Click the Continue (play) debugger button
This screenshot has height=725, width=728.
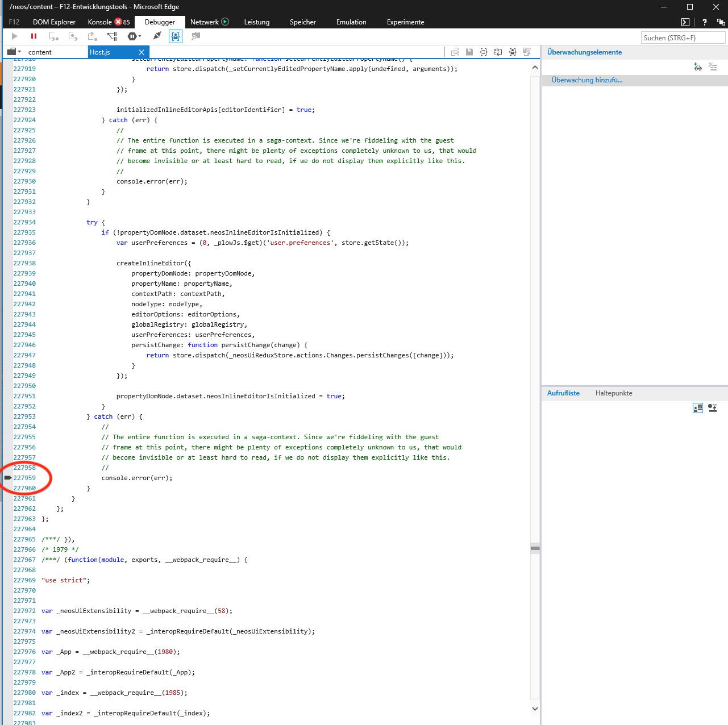click(15, 36)
